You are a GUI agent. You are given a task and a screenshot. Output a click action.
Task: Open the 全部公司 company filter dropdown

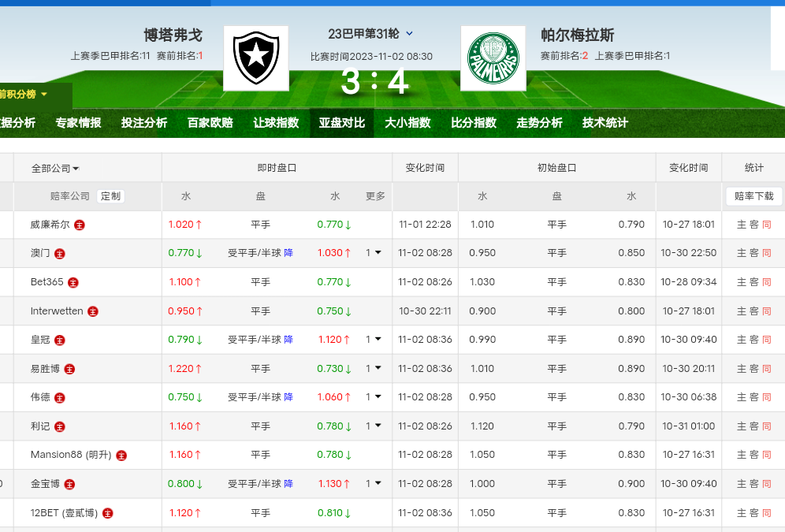(x=55, y=168)
